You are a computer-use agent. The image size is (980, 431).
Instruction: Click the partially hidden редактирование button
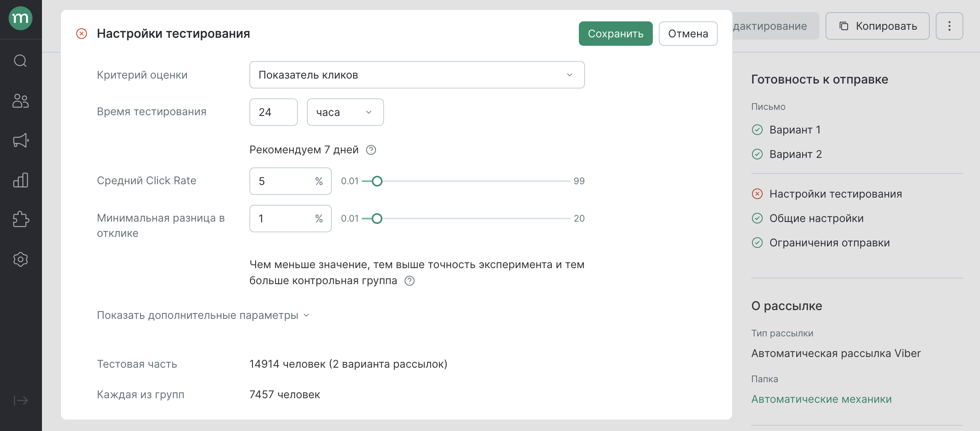[776, 26]
